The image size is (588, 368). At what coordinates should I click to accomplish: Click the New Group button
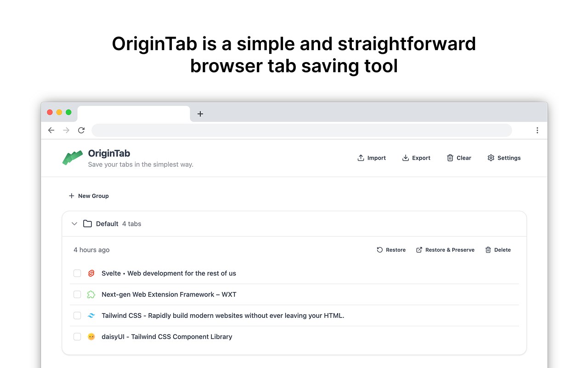pyautogui.click(x=89, y=196)
